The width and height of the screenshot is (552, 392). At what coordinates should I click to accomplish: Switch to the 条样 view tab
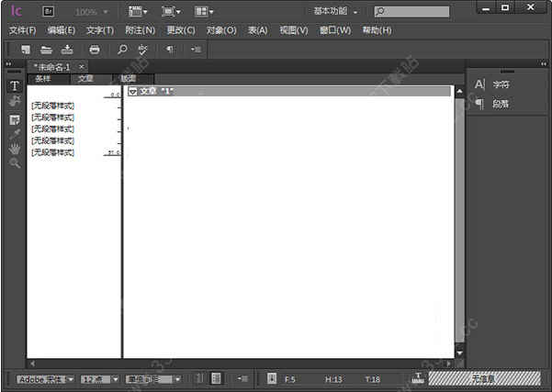tap(44, 79)
